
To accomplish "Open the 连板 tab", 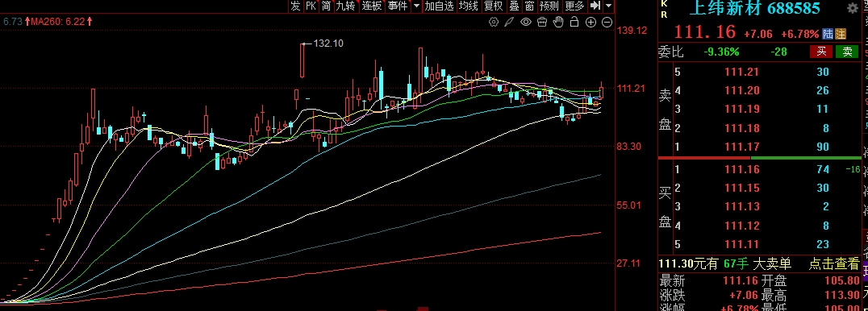I will [372, 6].
